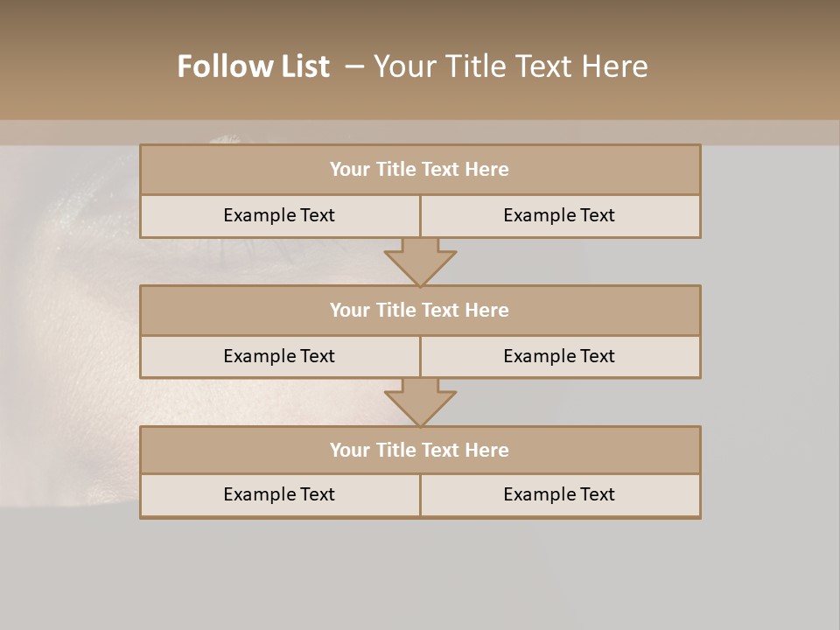Click left Example Text cell in third block
The height and width of the screenshot is (630, 840).
279,495
